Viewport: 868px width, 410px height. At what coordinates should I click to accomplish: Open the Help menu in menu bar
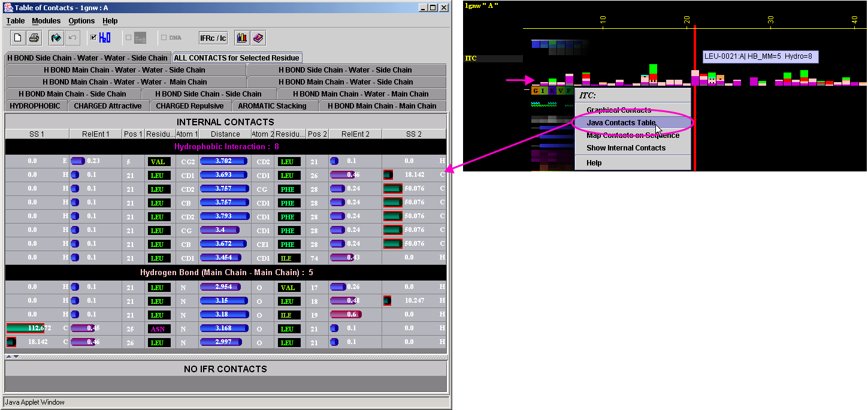[110, 21]
